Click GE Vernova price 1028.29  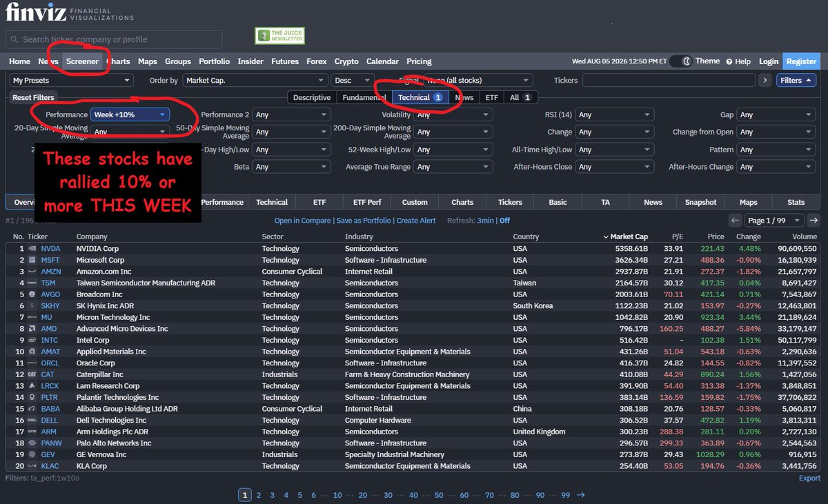[x=711, y=454]
